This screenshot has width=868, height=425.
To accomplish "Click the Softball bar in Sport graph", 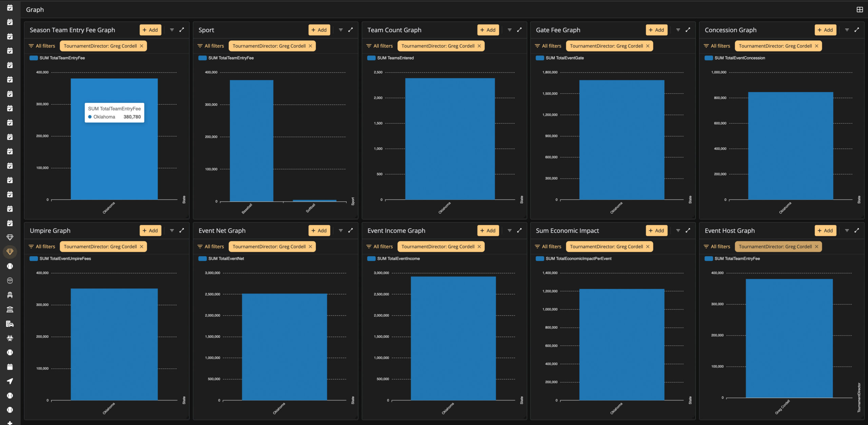I will pos(315,201).
